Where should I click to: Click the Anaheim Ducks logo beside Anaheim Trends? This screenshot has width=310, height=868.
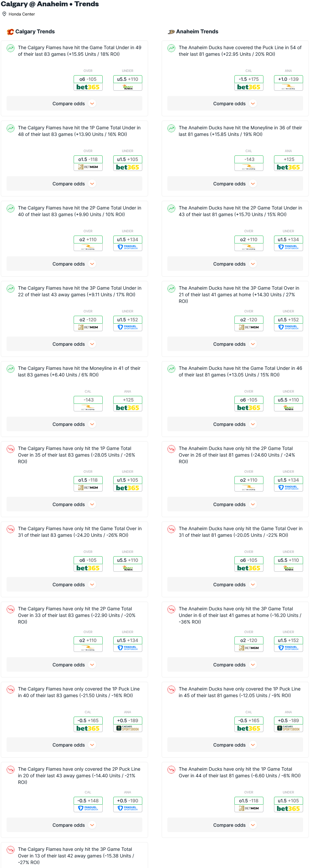[171, 32]
